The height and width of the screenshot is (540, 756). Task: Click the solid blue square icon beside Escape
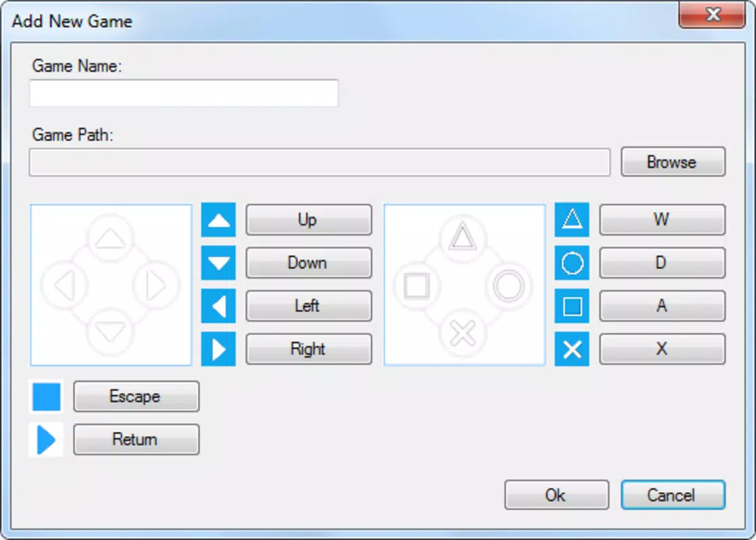click(x=47, y=396)
